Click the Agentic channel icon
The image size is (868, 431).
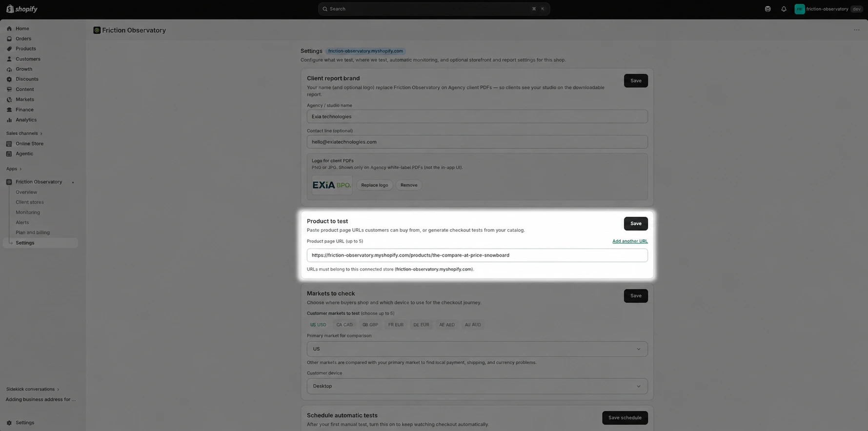[9, 154]
